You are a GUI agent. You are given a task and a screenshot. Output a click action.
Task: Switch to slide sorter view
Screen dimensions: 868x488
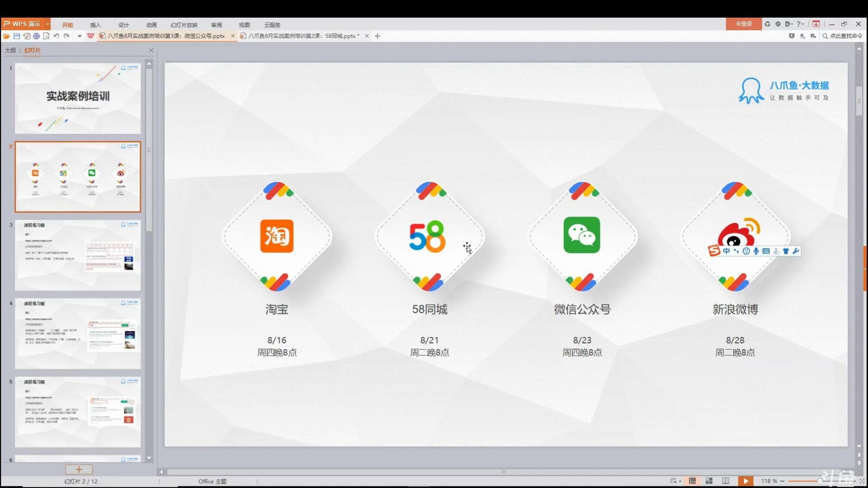pyautogui.click(x=709, y=481)
